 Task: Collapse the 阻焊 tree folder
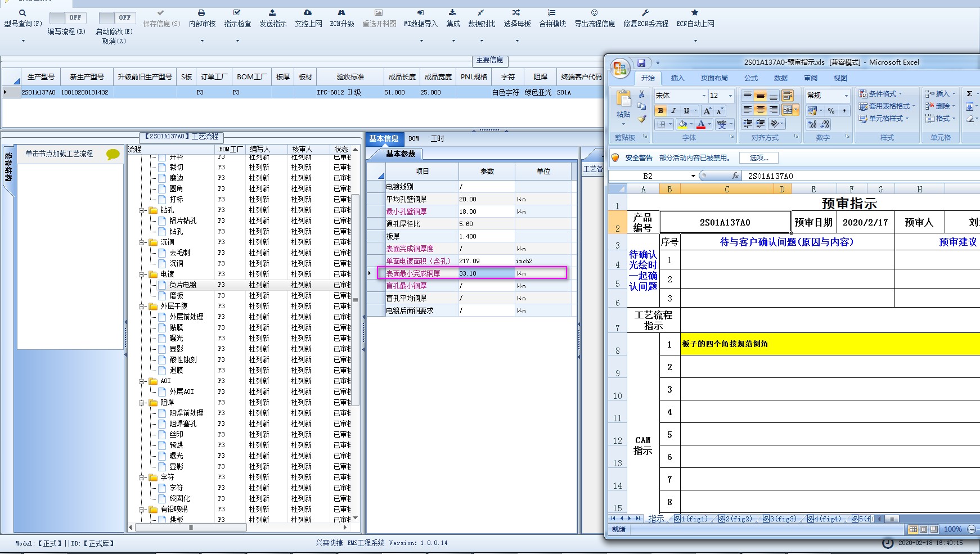[142, 403]
